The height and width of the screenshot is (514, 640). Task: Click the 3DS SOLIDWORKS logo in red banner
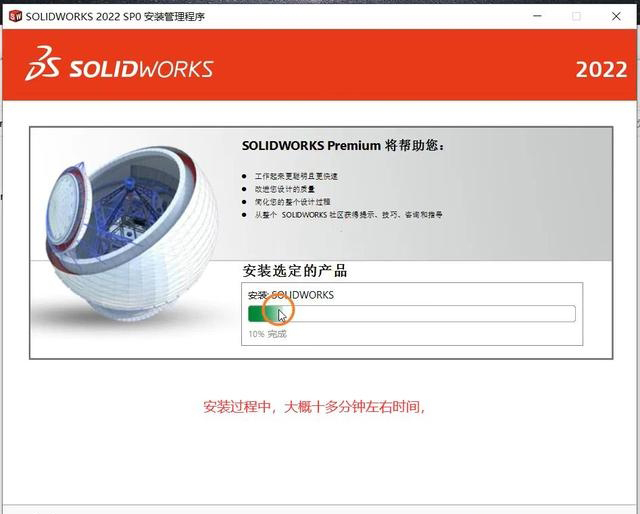[119, 64]
